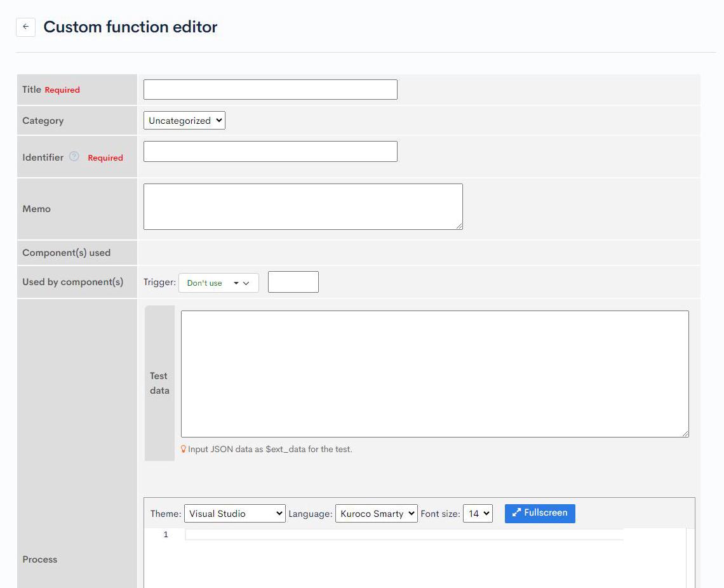
Task: Open the Theme dropdown set to Visual Studio
Action: pos(234,513)
